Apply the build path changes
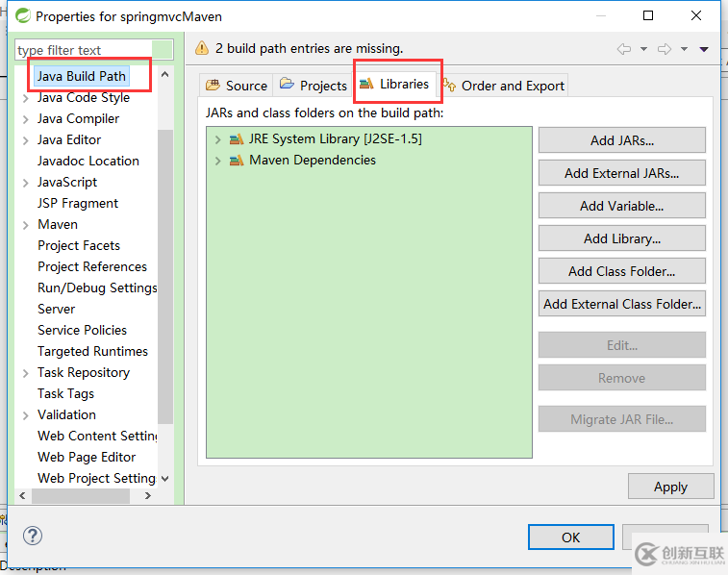 [x=670, y=487]
